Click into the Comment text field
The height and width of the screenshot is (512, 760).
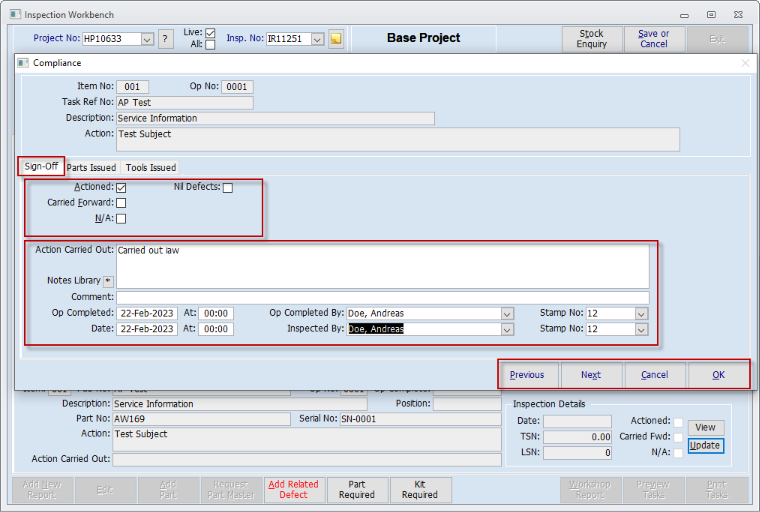pos(382,297)
